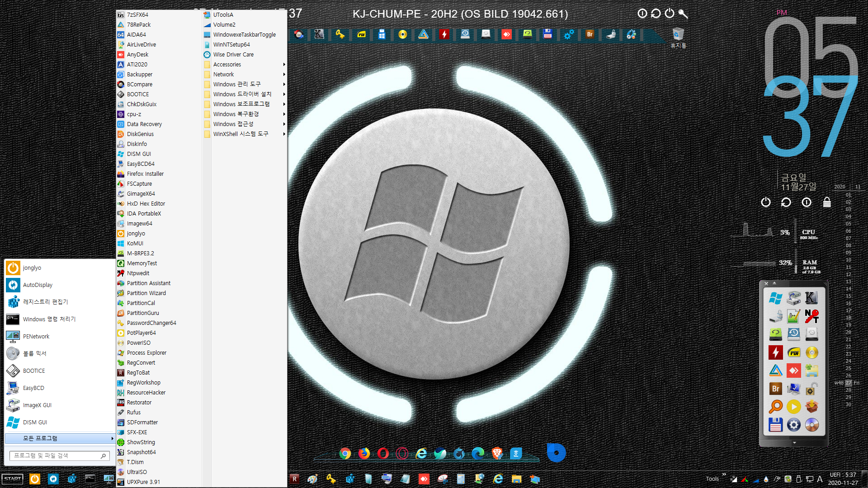Click the Tools label in the system tray
The height and width of the screenshot is (488, 868).
point(712,479)
